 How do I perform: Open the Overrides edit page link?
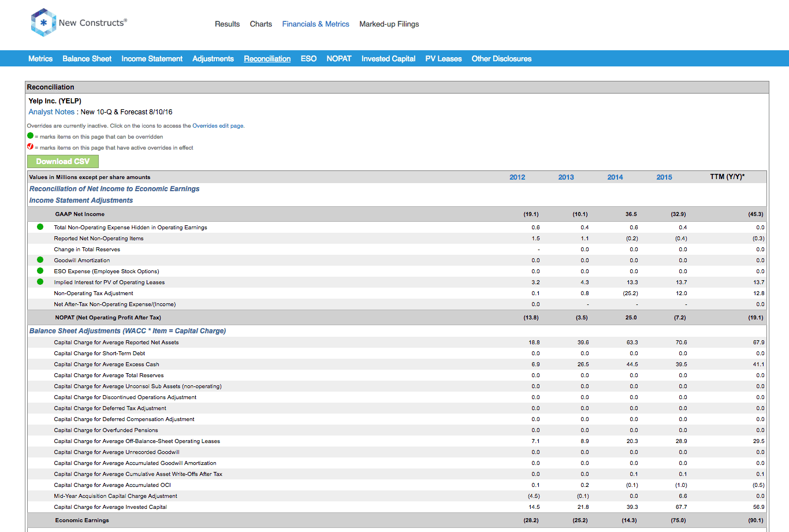[x=218, y=126]
